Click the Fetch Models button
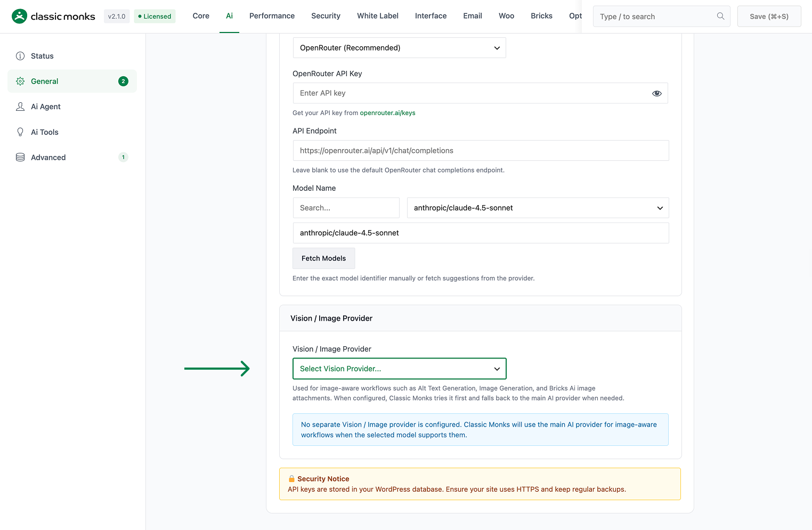 pos(323,258)
